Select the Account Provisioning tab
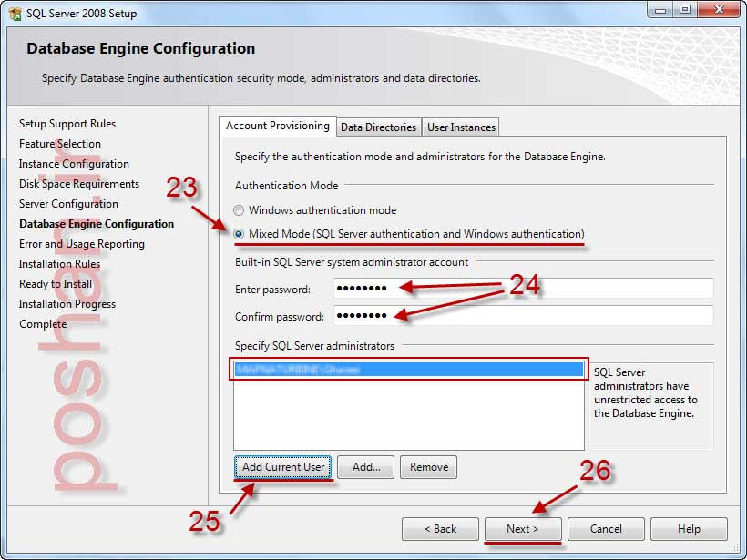The height and width of the screenshot is (560, 747). 278,127
